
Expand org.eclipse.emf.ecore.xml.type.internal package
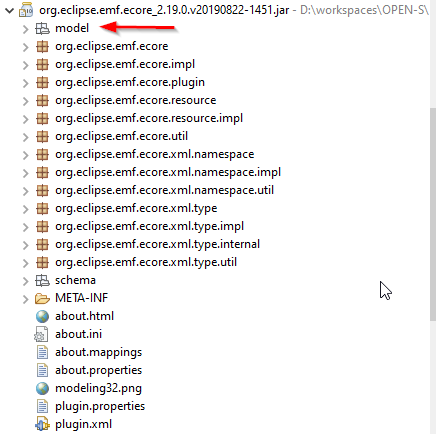click(26, 245)
